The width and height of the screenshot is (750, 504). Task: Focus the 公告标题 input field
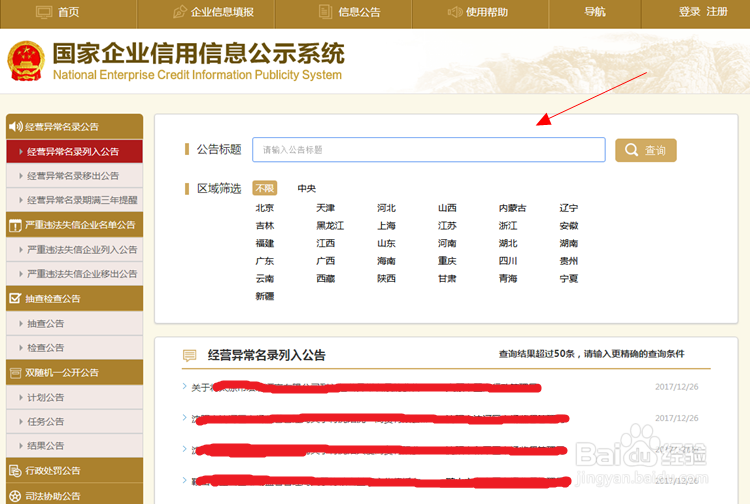coord(429,150)
